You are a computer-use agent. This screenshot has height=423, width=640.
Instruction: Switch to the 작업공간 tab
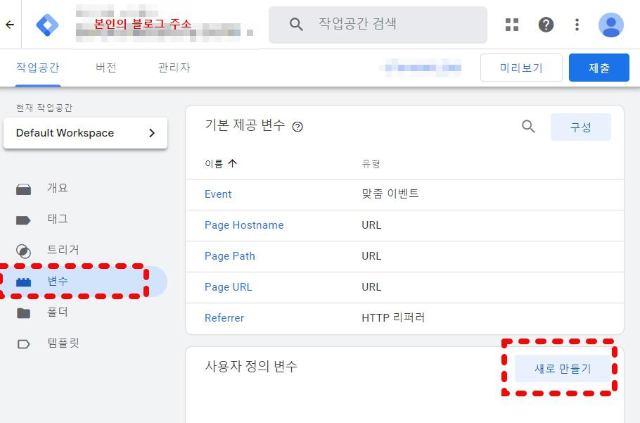point(38,67)
